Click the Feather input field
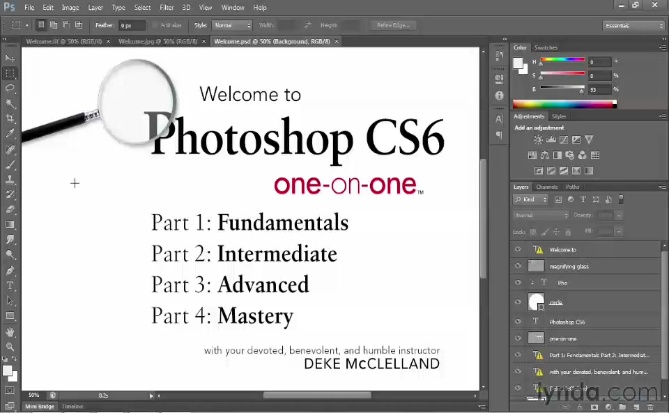669x413 pixels. click(x=132, y=26)
